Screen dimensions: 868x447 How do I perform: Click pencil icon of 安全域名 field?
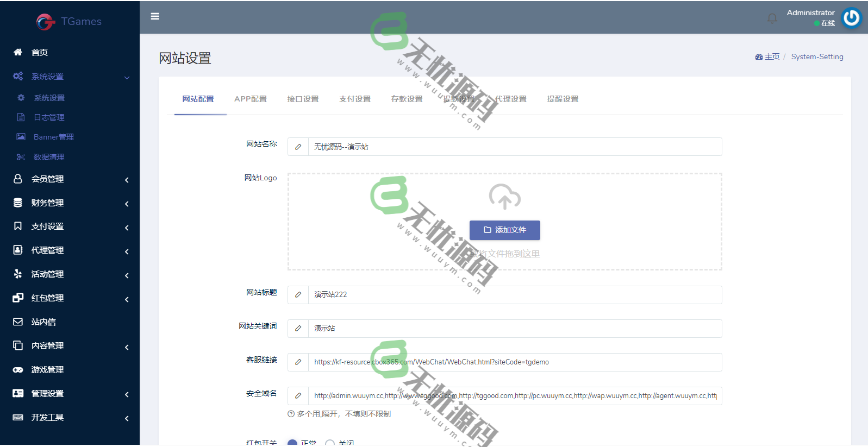298,395
